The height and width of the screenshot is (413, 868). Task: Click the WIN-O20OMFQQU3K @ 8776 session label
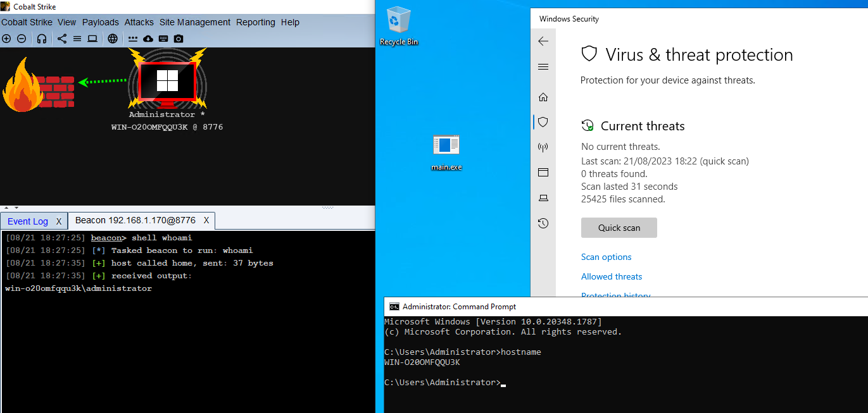[167, 127]
